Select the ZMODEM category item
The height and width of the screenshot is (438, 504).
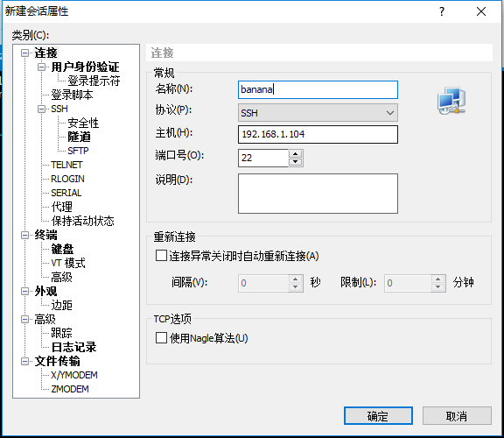(70, 389)
